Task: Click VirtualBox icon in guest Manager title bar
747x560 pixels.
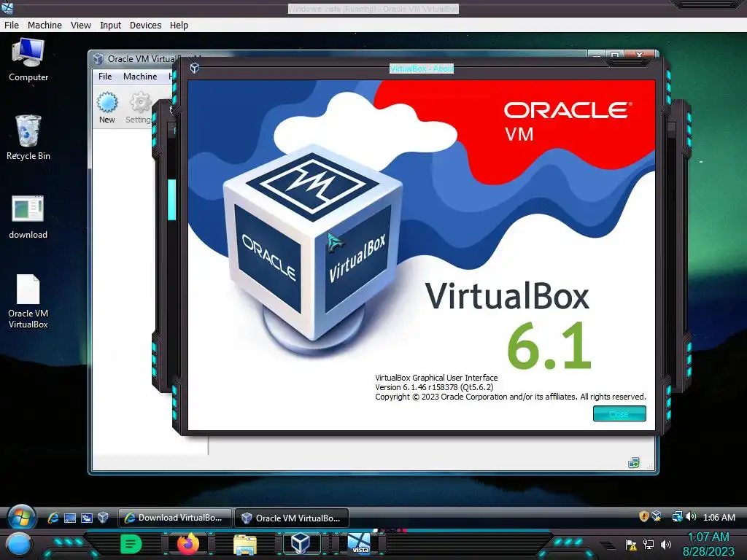Action: click(98, 58)
